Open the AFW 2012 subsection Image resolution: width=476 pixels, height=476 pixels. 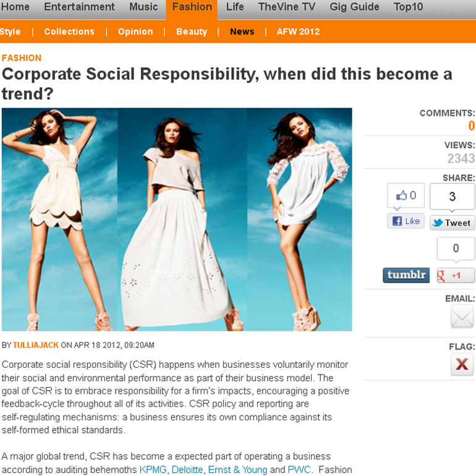[298, 32]
